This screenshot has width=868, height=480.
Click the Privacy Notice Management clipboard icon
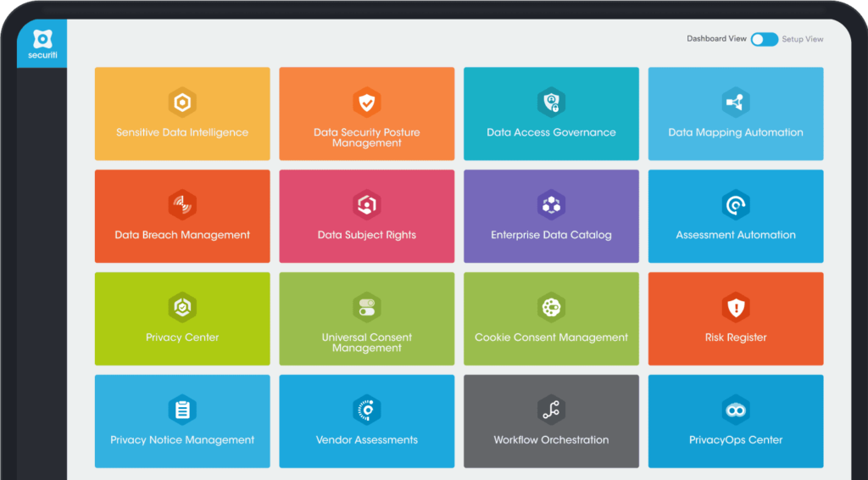tap(182, 410)
